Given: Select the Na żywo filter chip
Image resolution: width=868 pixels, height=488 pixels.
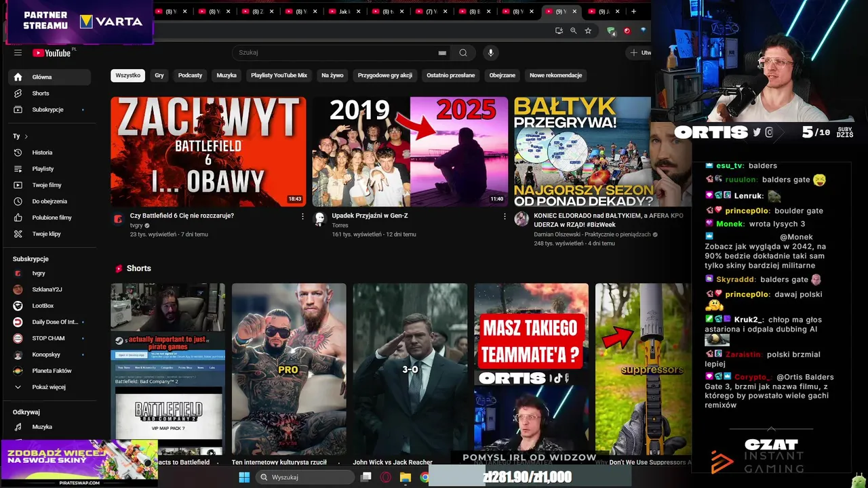Looking at the screenshot, I should 332,75.
